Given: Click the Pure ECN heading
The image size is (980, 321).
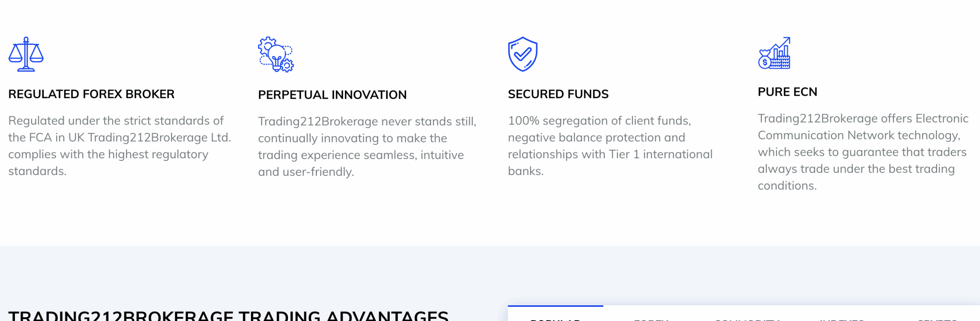Looking at the screenshot, I should pyautogui.click(x=787, y=92).
